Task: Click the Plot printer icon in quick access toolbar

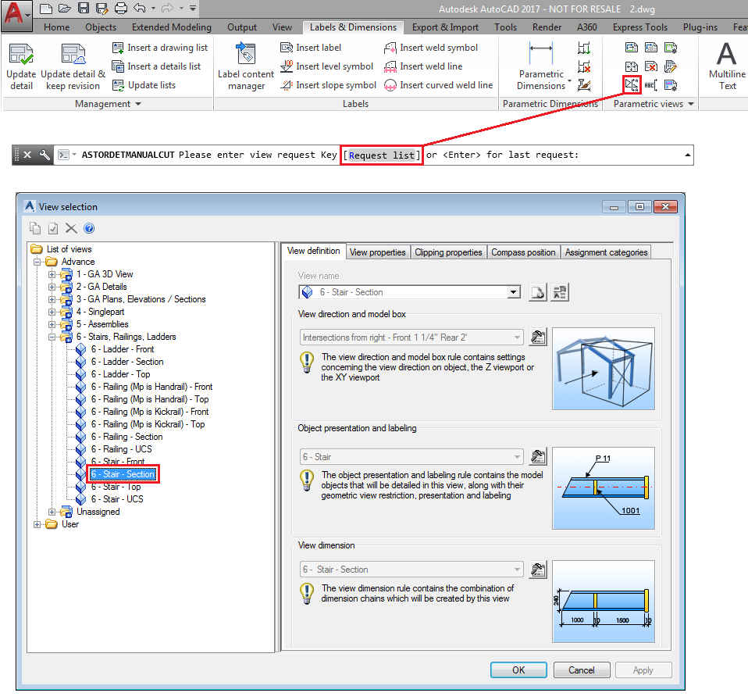Action: [x=121, y=8]
